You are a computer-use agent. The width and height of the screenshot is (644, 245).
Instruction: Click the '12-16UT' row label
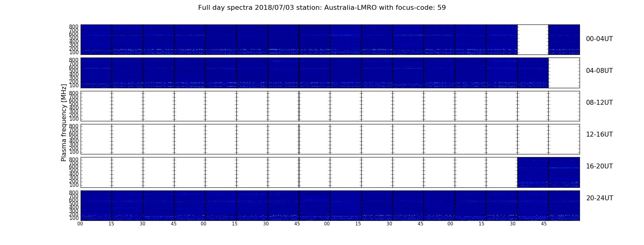[599, 134]
